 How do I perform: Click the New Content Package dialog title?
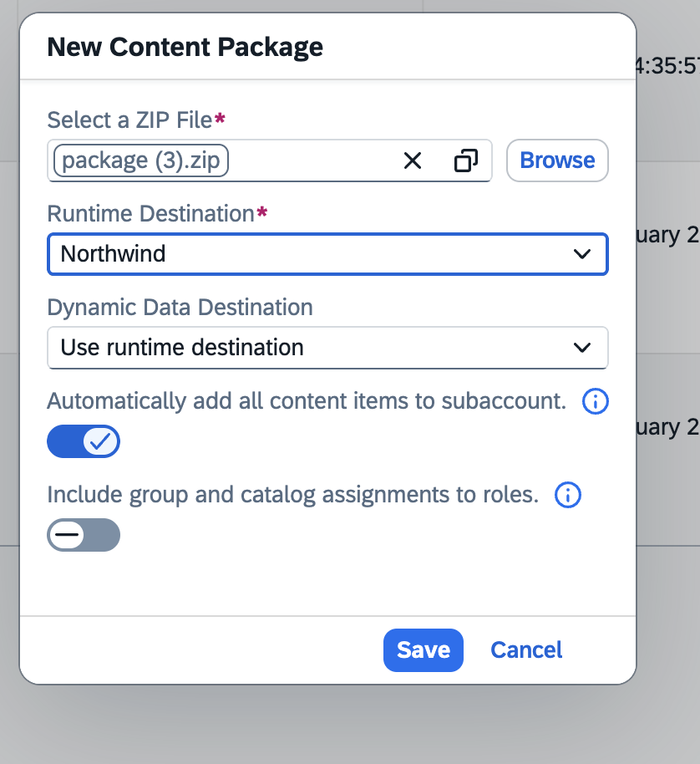coord(185,48)
